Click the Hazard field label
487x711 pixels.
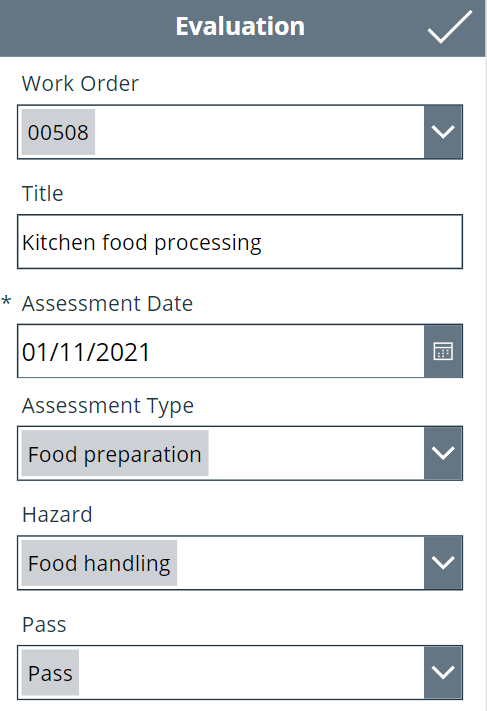[57, 515]
